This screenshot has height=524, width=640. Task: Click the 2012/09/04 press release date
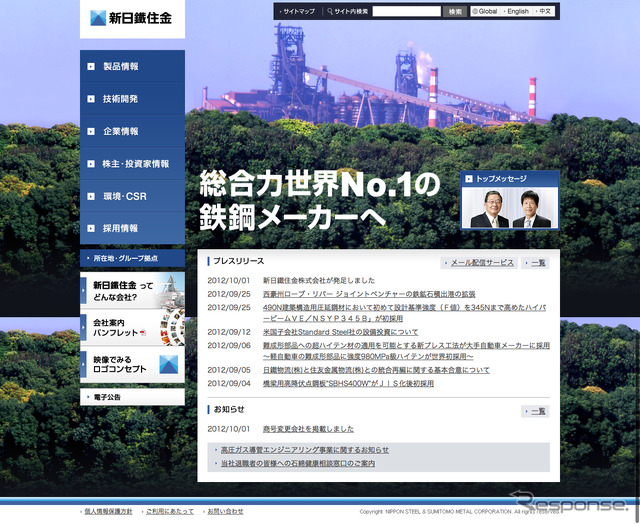[x=229, y=383]
